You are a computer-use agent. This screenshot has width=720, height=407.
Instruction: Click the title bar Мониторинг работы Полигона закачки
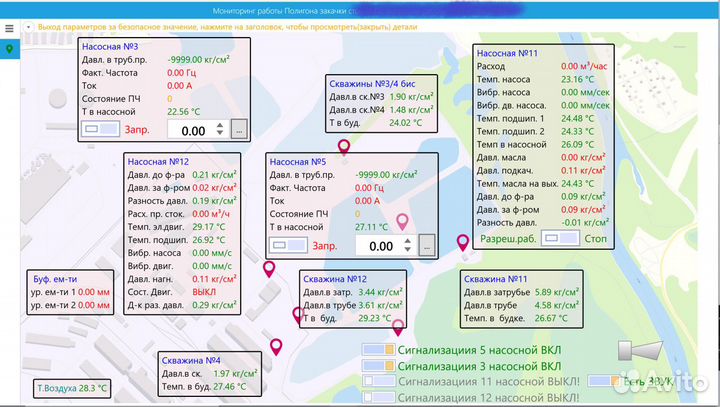[285, 11]
